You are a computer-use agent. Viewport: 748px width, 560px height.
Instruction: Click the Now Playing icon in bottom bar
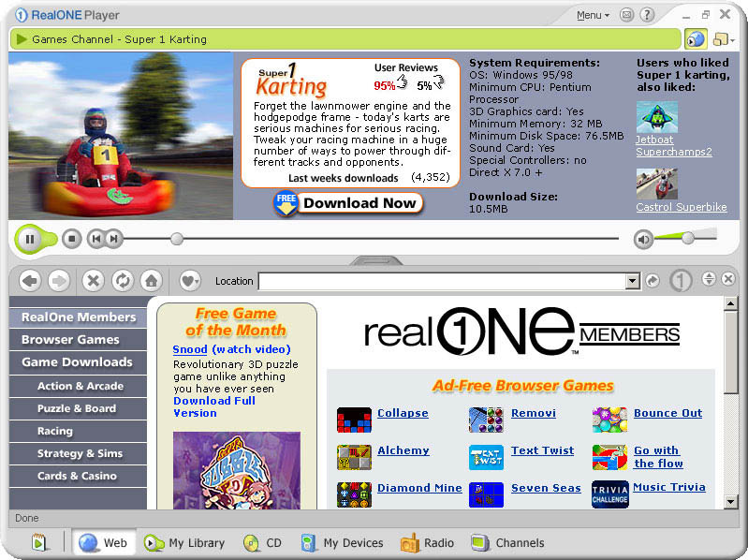tap(38, 543)
